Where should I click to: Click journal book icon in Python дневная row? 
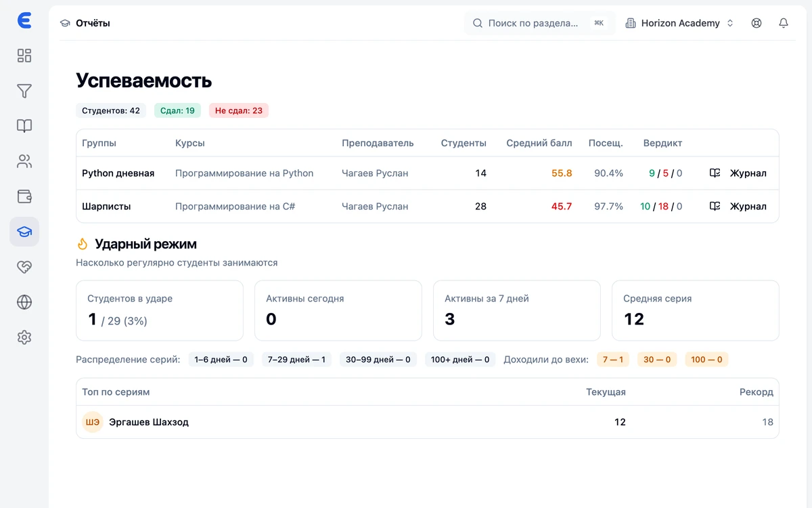point(715,173)
